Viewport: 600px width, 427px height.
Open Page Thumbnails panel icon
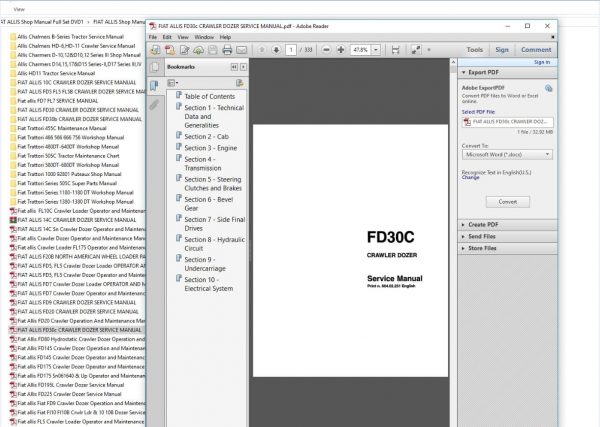pyautogui.click(x=155, y=67)
